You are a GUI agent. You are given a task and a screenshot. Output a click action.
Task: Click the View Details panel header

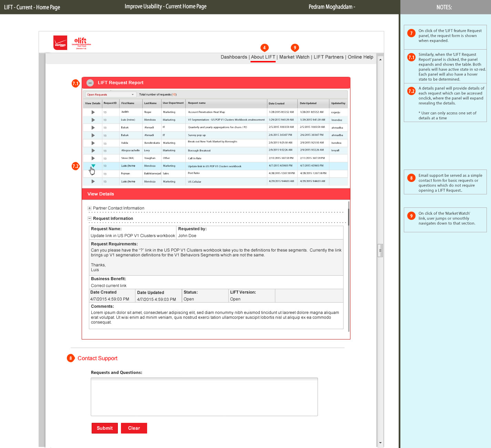[x=216, y=194]
